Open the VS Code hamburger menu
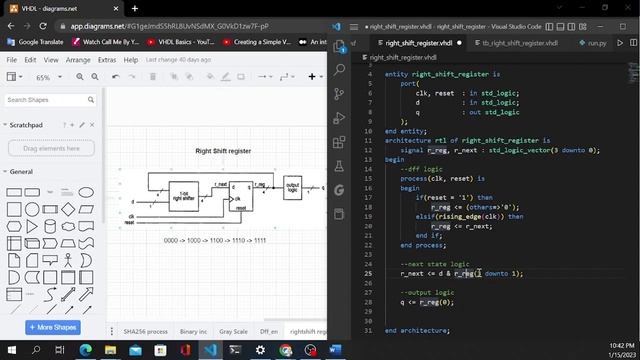The width and height of the screenshot is (640, 360). point(354,27)
